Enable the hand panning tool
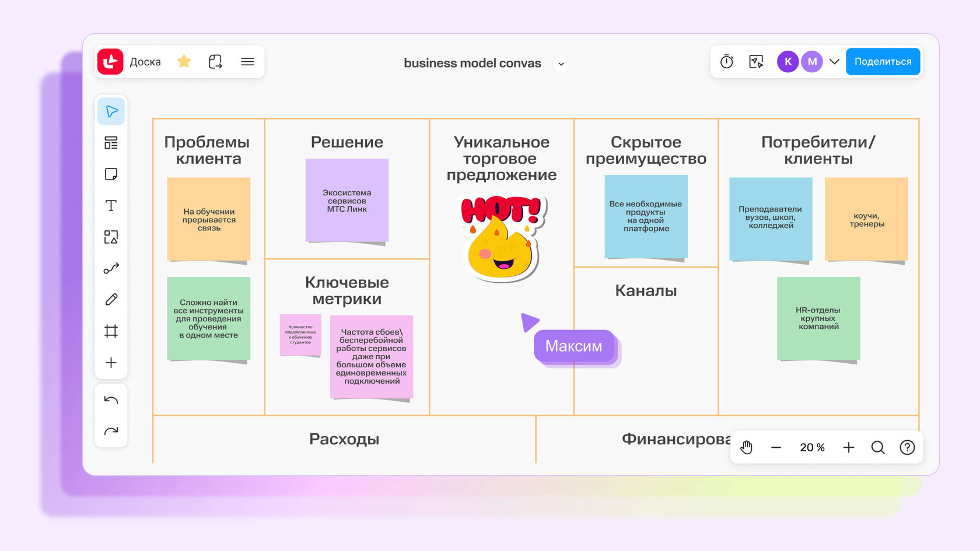Viewport: 980px width, 551px height. (x=746, y=447)
